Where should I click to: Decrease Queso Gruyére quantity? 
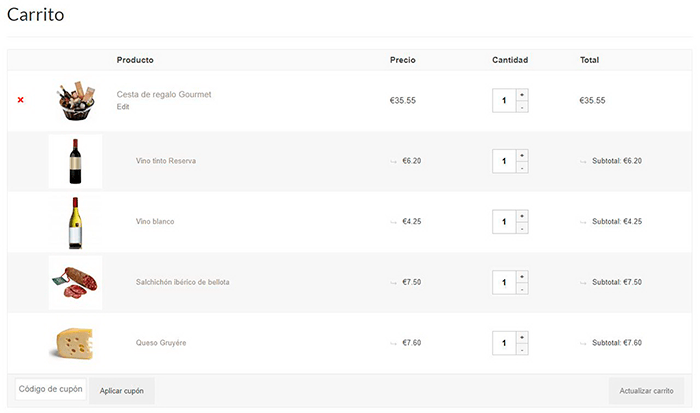[522, 349]
